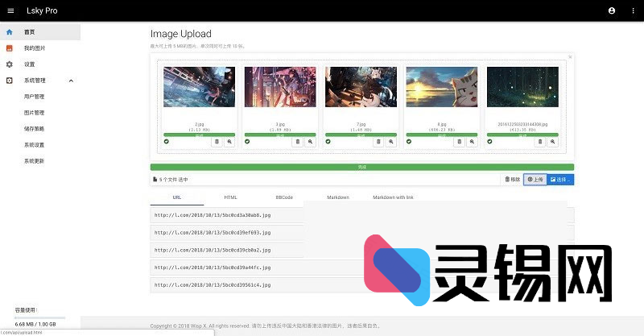
Task: Delete the 8.jpg upload with its trash icon
Action: (x=459, y=142)
